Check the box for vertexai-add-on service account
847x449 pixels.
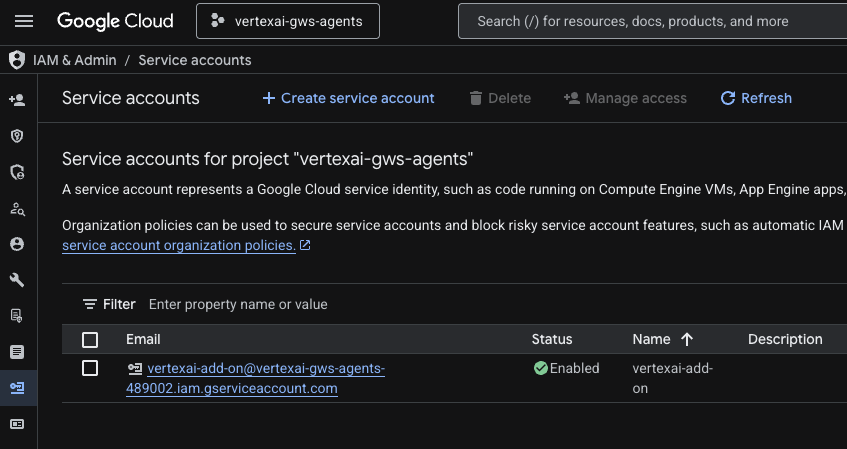click(x=90, y=368)
